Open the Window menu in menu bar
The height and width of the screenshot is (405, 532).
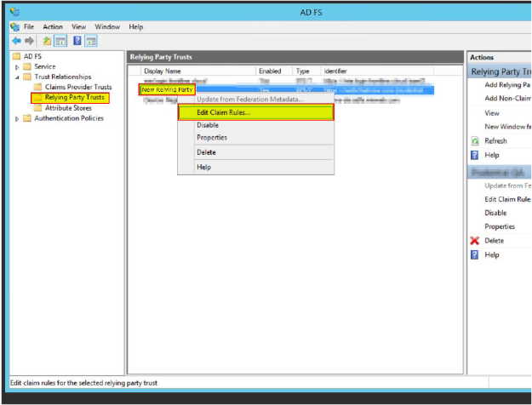click(107, 27)
